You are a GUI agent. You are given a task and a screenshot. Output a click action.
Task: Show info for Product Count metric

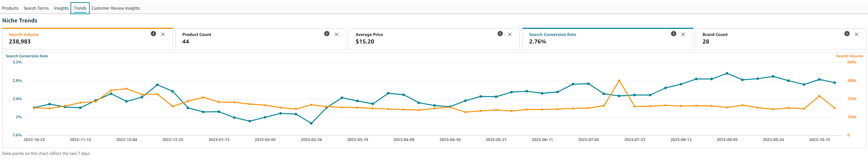327,34
